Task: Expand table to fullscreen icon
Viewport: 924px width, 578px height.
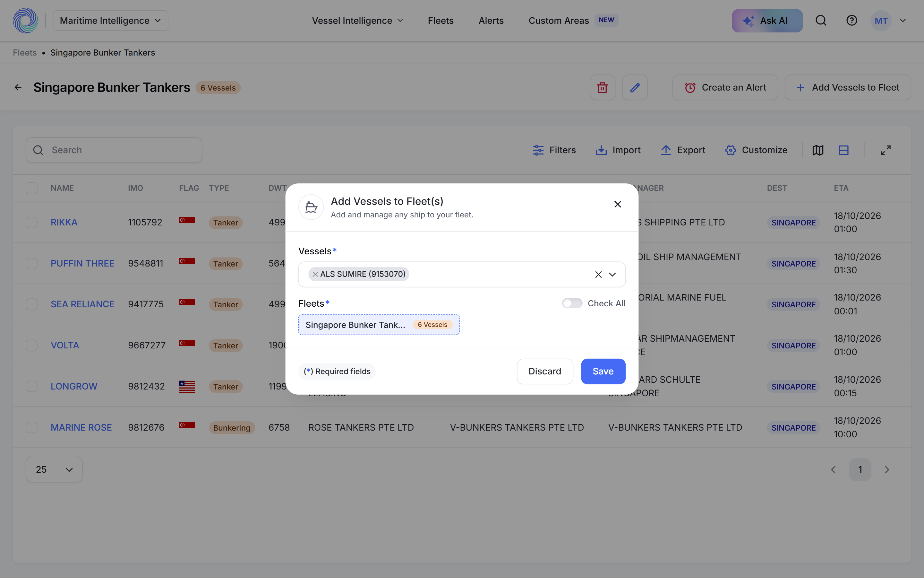Action: (x=886, y=150)
